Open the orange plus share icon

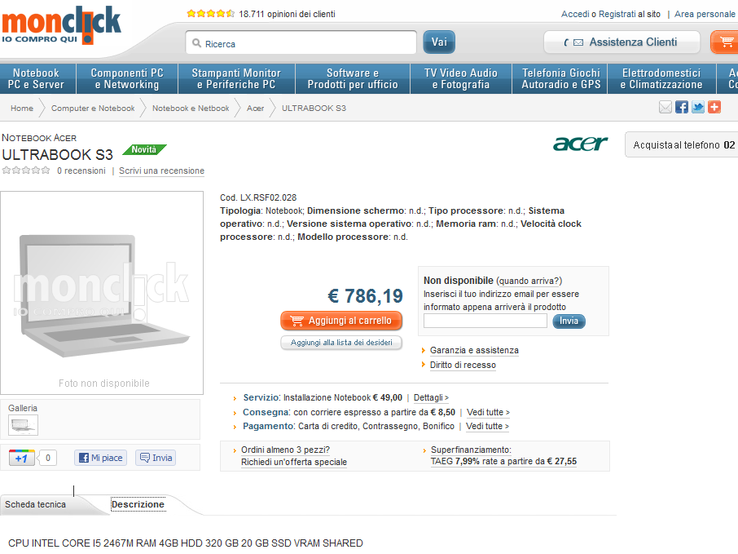(714, 107)
